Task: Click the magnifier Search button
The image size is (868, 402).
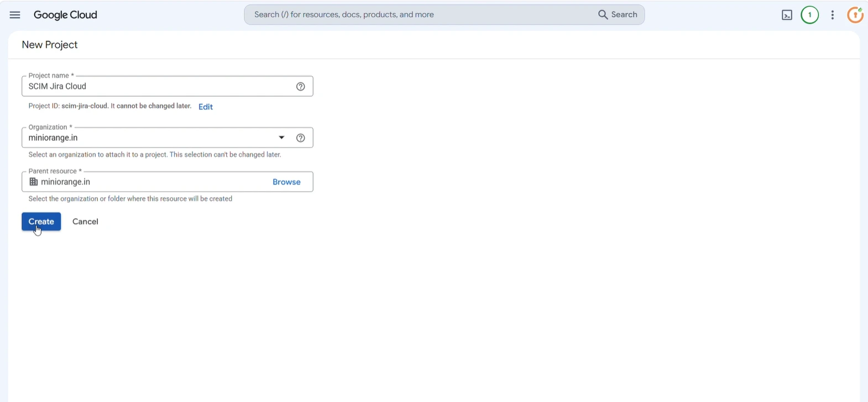Action: coord(618,15)
